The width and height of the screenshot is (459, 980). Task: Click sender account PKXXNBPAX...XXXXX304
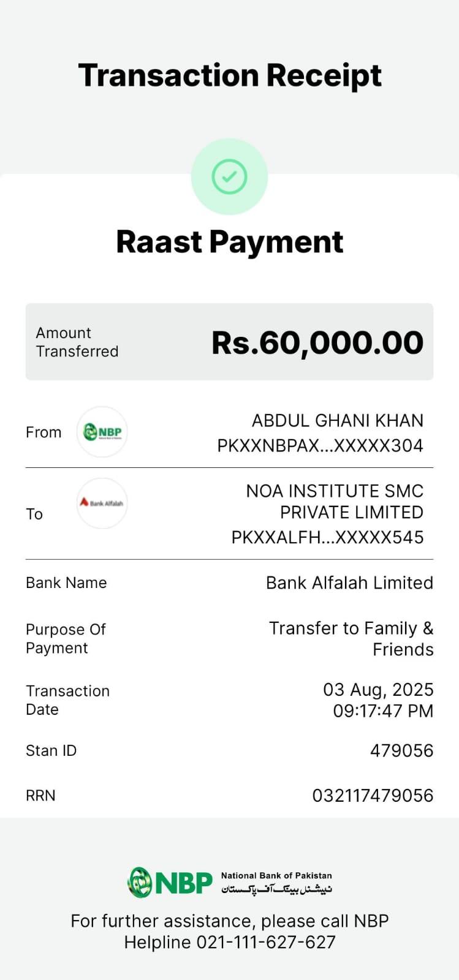[320, 445]
